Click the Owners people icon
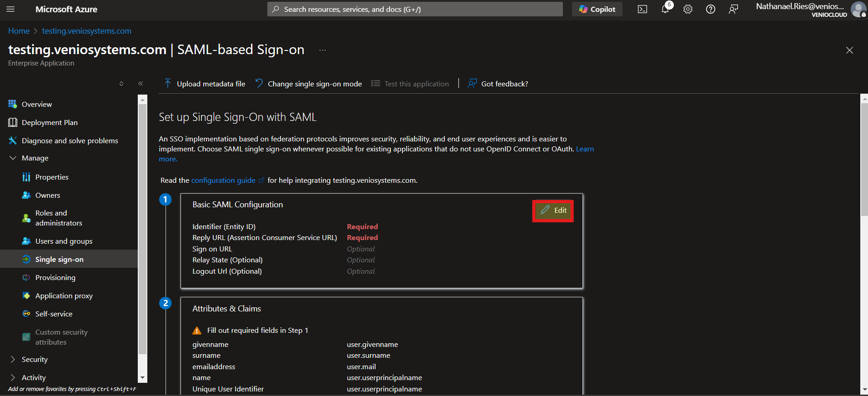Viewport: 868px width, 396px height. click(x=26, y=195)
